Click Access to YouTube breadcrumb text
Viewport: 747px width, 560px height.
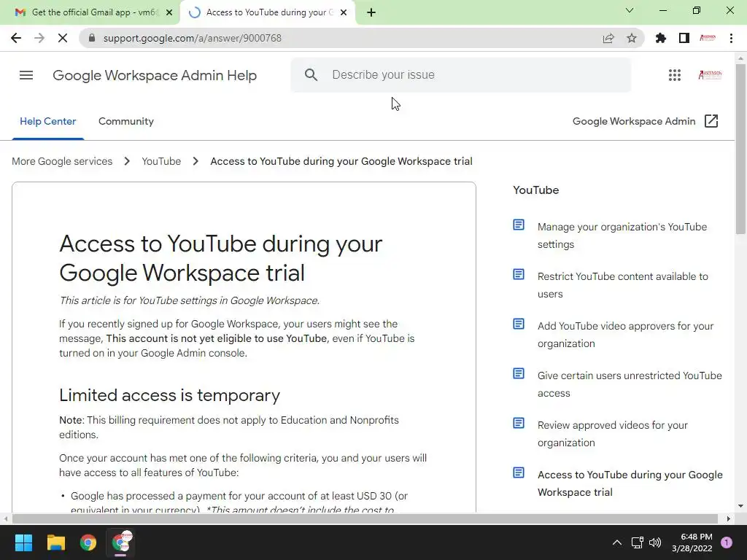341,161
